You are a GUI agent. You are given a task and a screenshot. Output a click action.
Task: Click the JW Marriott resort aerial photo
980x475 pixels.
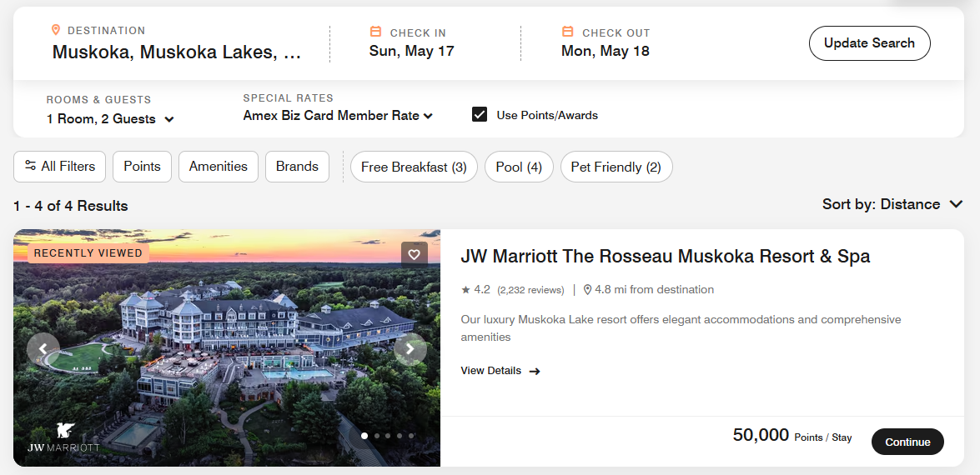[227, 347]
